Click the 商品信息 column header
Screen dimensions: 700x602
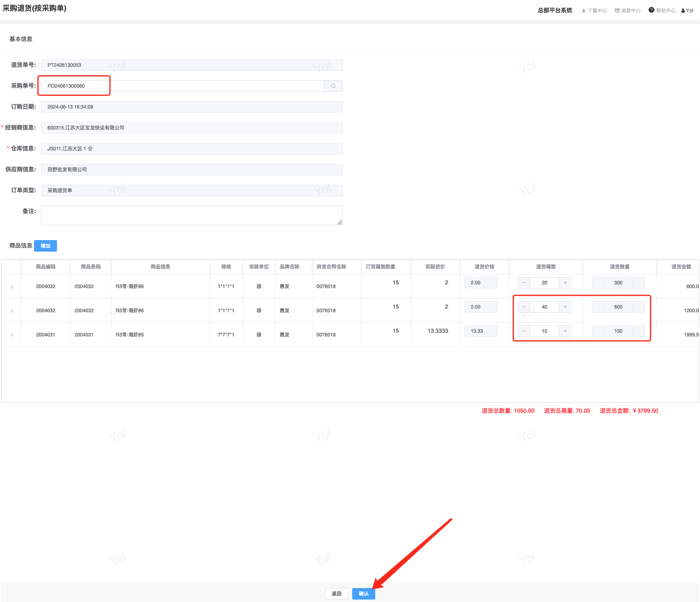tap(160, 267)
